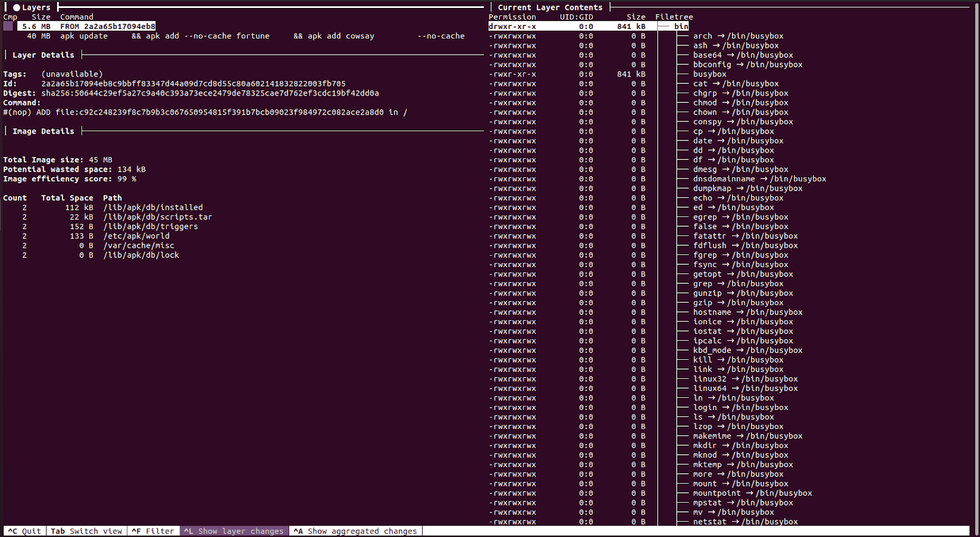Screen dimensions: 980x537
Task: Select bbconfig symlink entry
Action: pyautogui.click(x=747, y=64)
